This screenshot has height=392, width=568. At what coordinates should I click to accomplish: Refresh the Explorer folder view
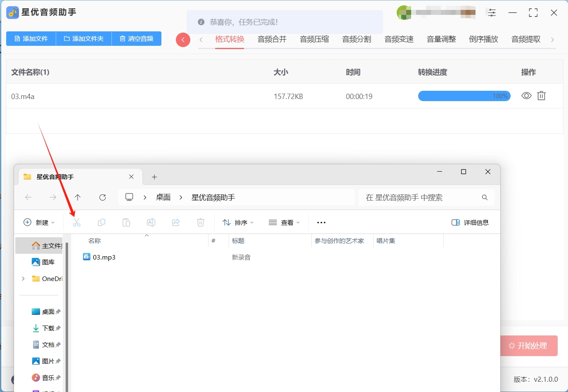click(x=102, y=197)
